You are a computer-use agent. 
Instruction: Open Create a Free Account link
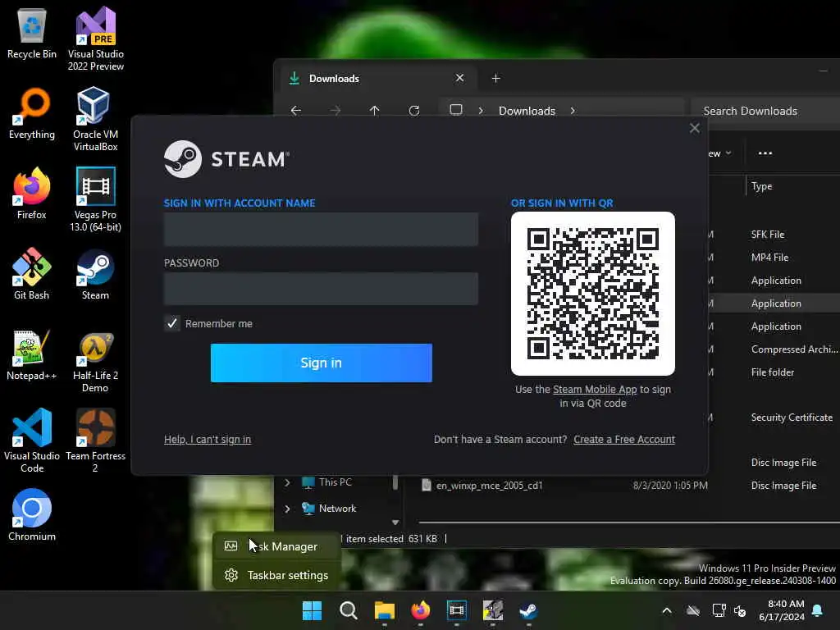624,440
